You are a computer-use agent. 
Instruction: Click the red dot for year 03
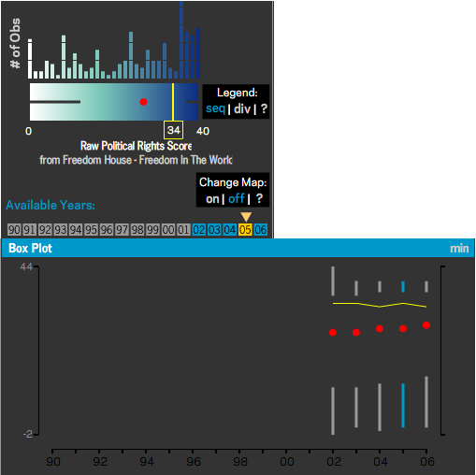pos(356,332)
